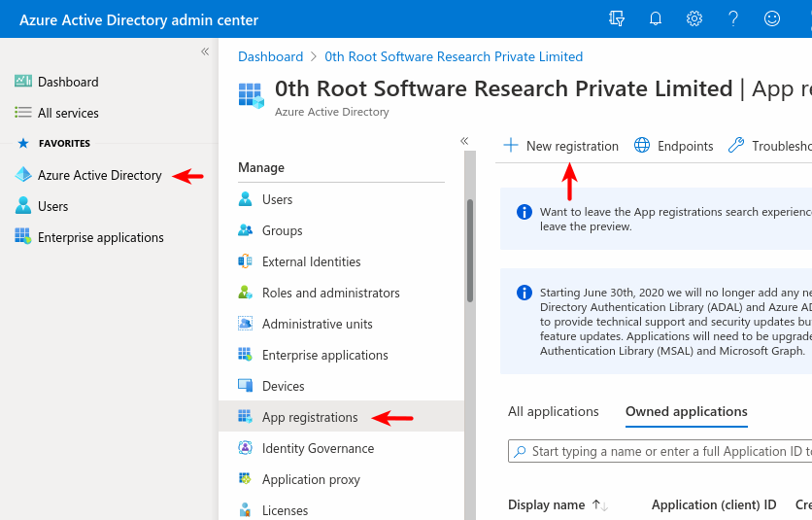This screenshot has width=812, height=520.
Task: Open the notifications bell icon
Action: click(x=656, y=18)
